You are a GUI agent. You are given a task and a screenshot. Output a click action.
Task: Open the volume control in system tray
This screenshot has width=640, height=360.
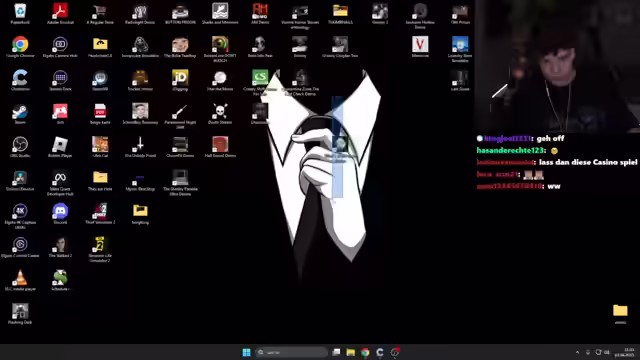(607, 352)
